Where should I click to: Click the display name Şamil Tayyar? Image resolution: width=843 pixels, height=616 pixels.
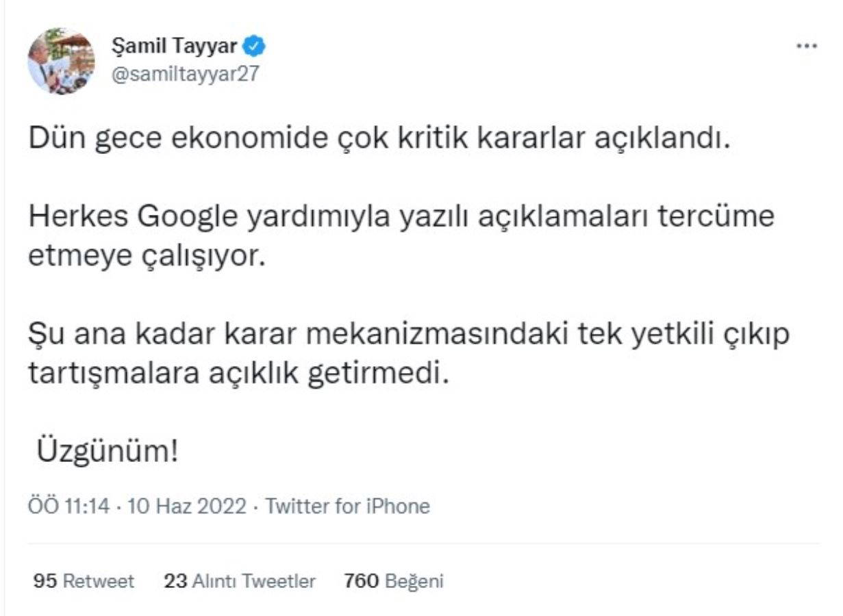[x=174, y=47]
